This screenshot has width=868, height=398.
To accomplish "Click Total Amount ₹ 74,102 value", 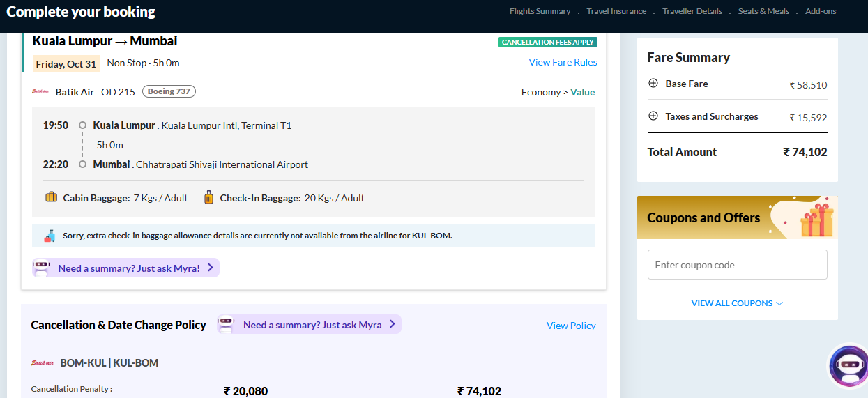I will coord(805,152).
